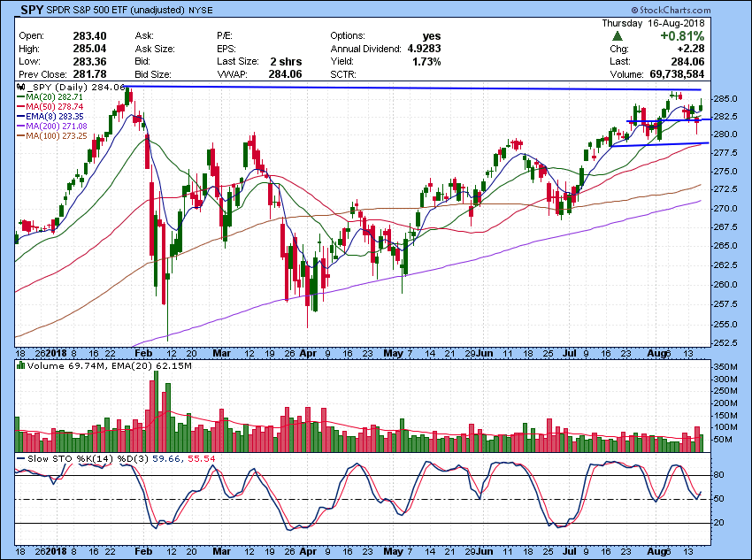The height and width of the screenshot is (560, 752).
Task: Click the candlestick icon beside _SPY (Daily)
Action: pos(20,88)
